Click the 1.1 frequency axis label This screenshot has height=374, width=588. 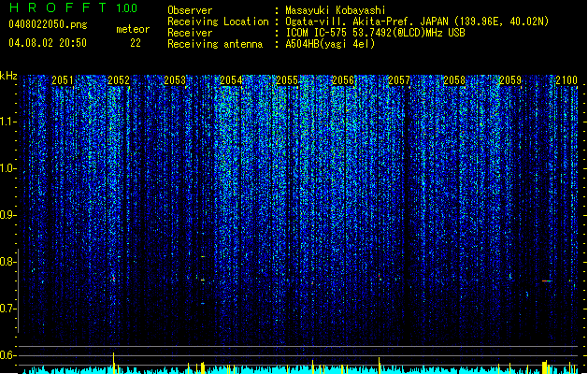(7, 122)
